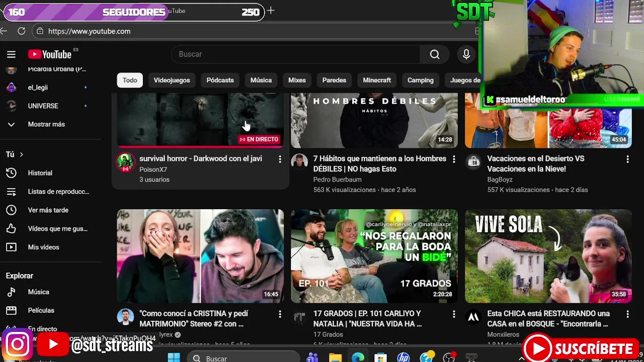
Task: Open NOS REGALARON PARA LA BODA thumbnail
Action: click(374, 256)
